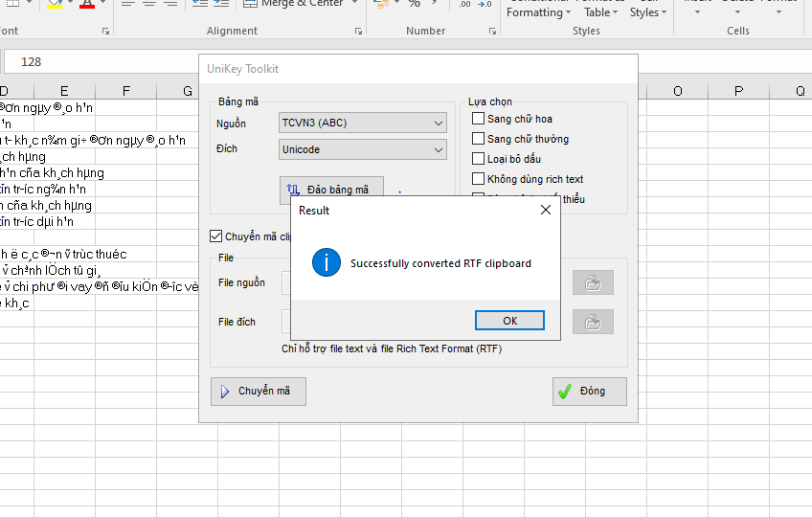Click the Chuyển mã button
This screenshot has height=517, width=812.
(x=258, y=392)
